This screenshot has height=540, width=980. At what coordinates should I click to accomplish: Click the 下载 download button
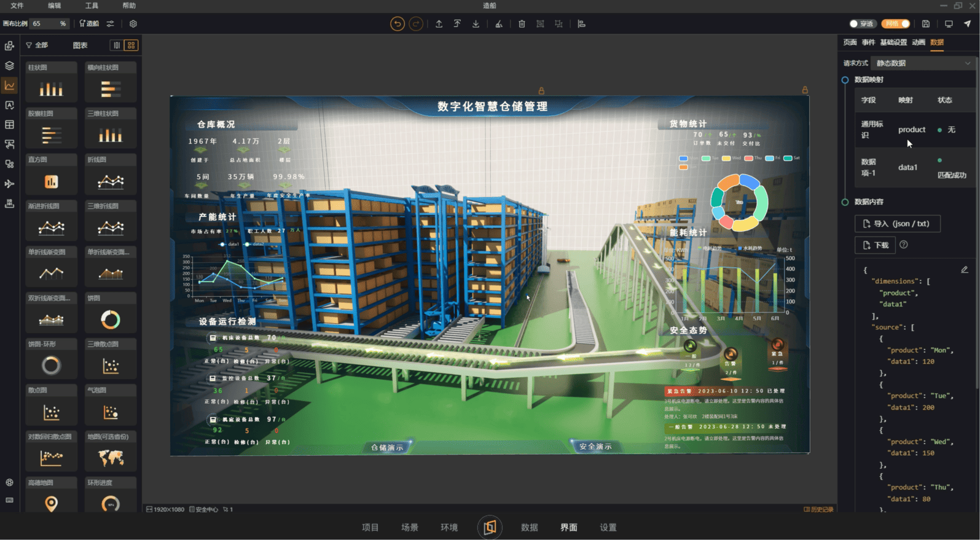(x=876, y=245)
